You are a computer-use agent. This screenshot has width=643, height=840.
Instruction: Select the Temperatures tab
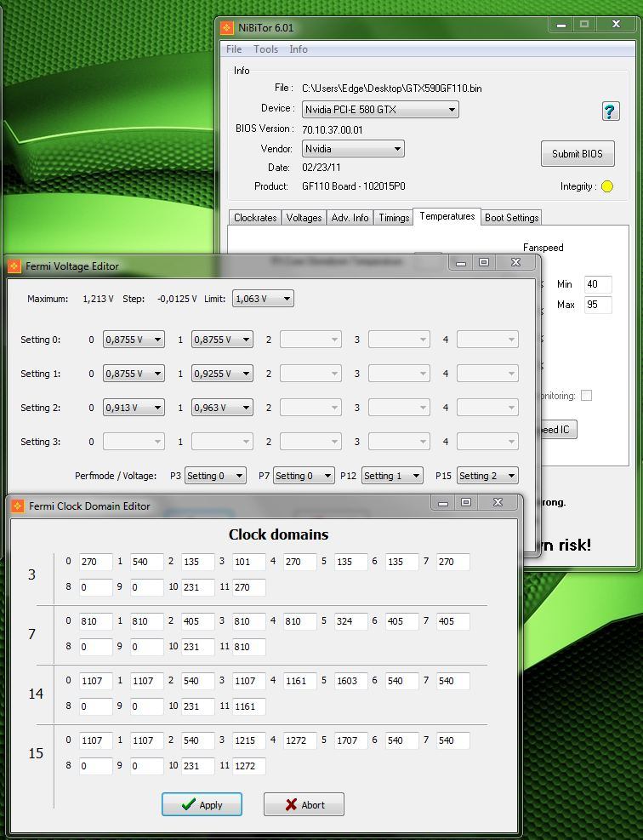(447, 216)
